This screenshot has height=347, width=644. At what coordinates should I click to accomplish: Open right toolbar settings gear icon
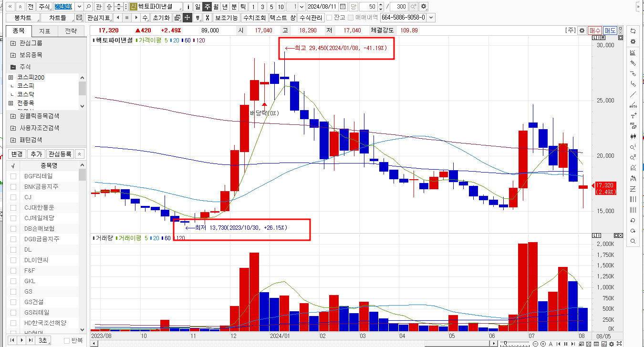[633, 41]
